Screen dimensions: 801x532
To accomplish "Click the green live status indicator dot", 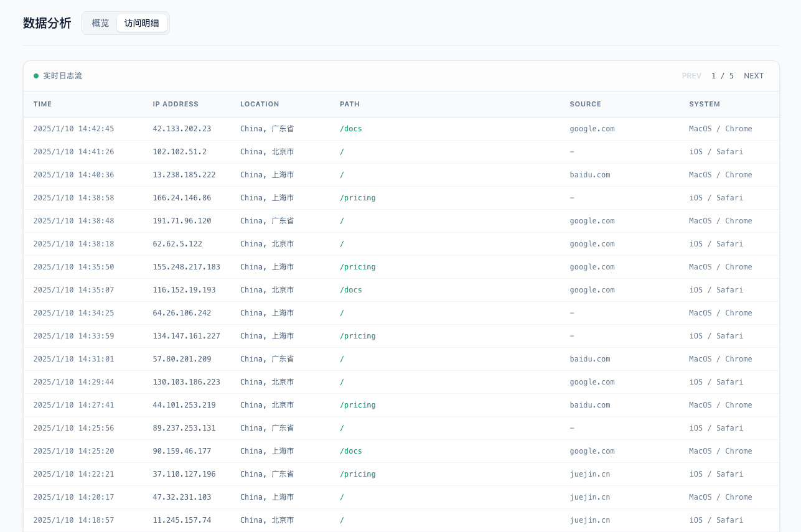I will pos(35,75).
